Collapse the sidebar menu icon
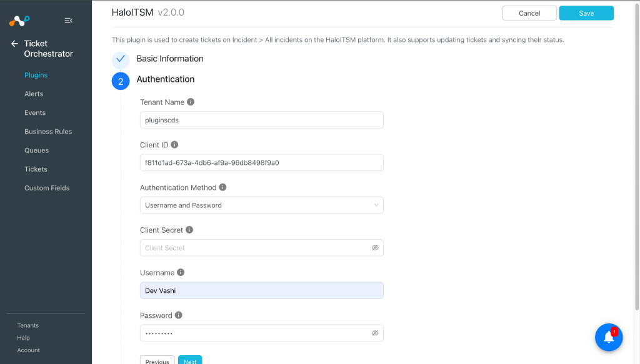This screenshot has height=364, width=640. tap(69, 21)
